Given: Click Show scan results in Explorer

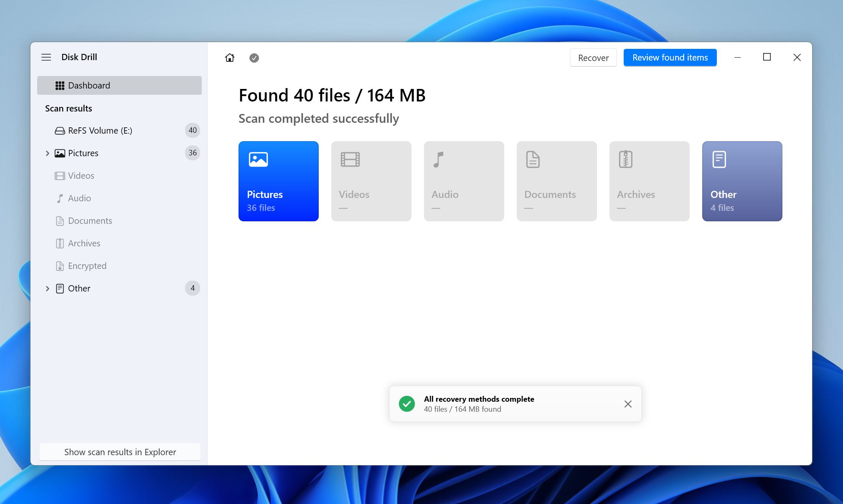Looking at the screenshot, I should click(x=120, y=452).
